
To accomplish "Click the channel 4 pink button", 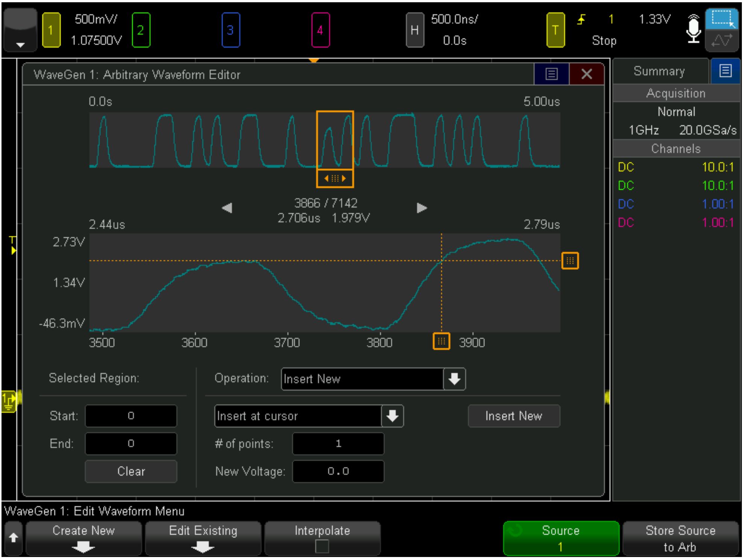I will pos(320,30).
